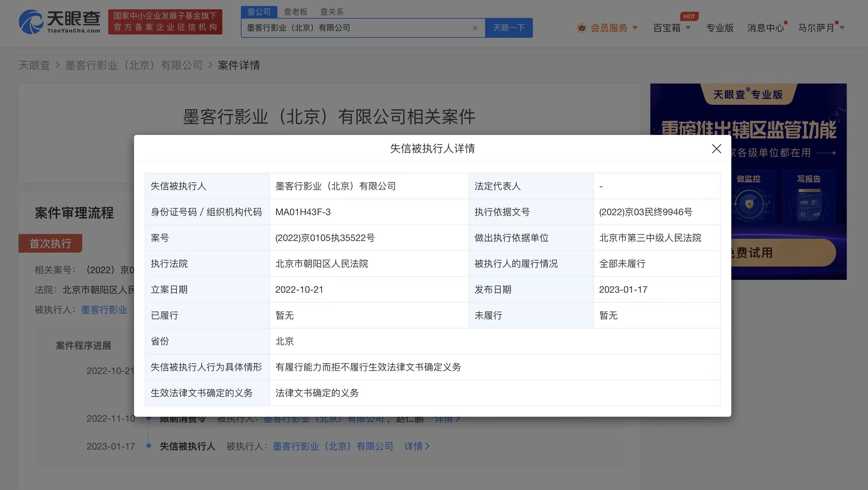This screenshot has height=490, width=868.
Task: Open the 马尔萨月 user menu arrow
Action: pos(842,28)
